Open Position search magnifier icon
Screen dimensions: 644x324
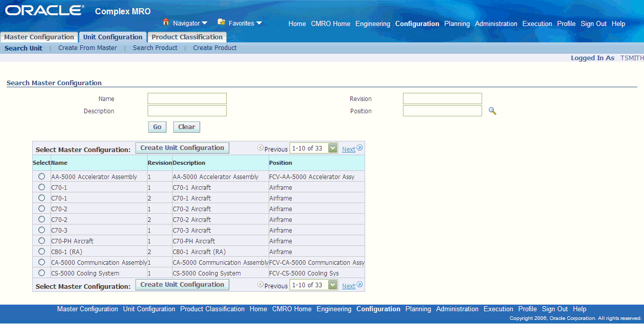pyautogui.click(x=492, y=111)
